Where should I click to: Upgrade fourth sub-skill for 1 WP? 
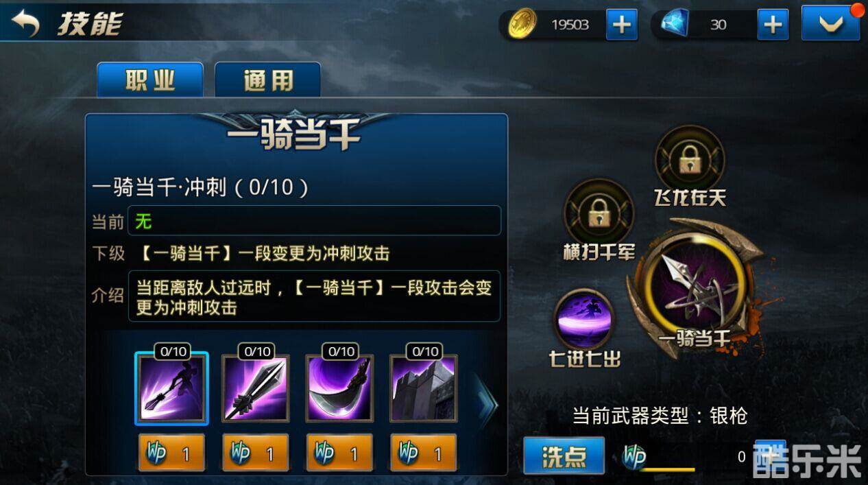424,453
